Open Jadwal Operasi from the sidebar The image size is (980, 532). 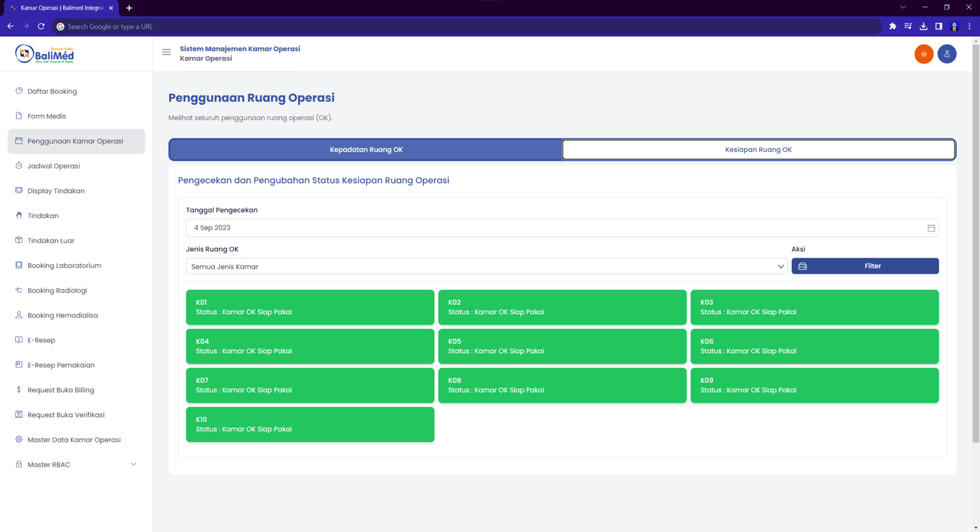click(x=54, y=166)
